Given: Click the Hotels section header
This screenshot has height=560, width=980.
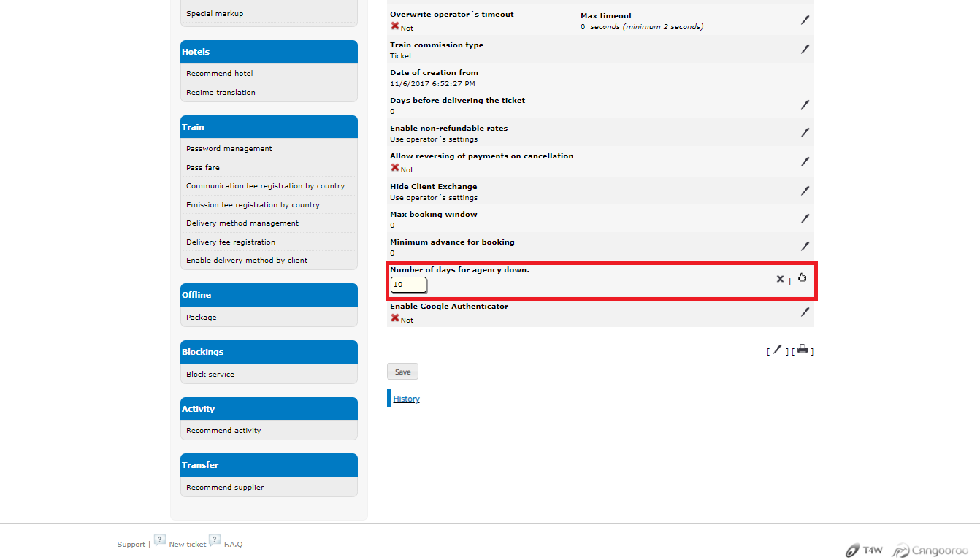Looking at the screenshot, I should click(x=269, y=52).
